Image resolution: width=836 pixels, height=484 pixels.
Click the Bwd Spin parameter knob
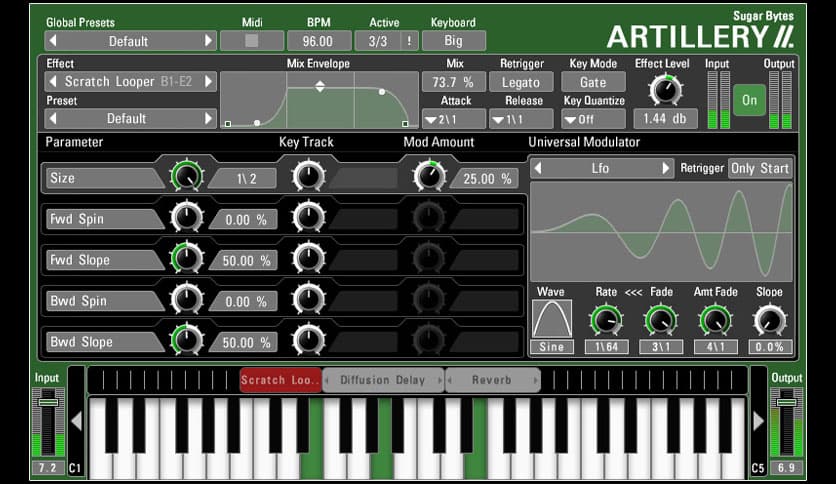[187, 299]
